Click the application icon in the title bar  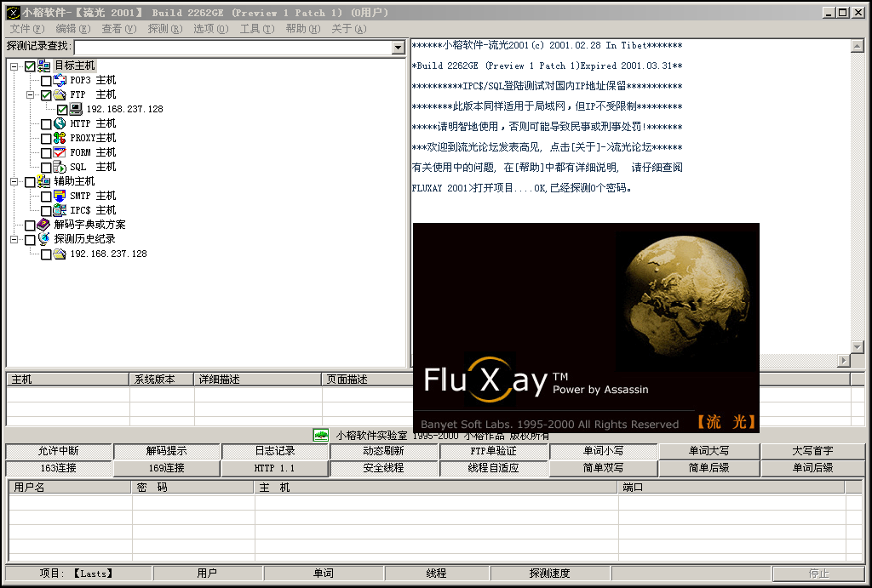[13, 12]
